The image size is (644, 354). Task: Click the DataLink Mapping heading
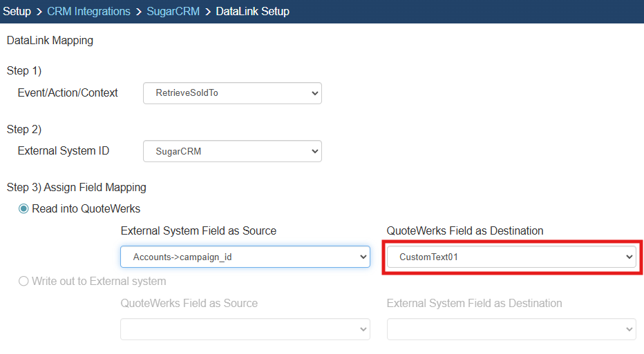[50, 41]
